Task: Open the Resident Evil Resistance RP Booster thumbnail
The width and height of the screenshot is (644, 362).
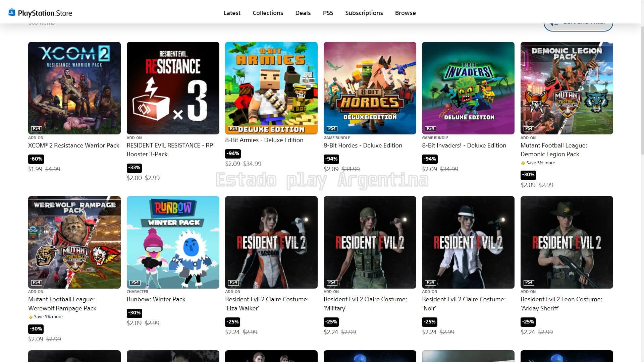Action: pos(173,88)
